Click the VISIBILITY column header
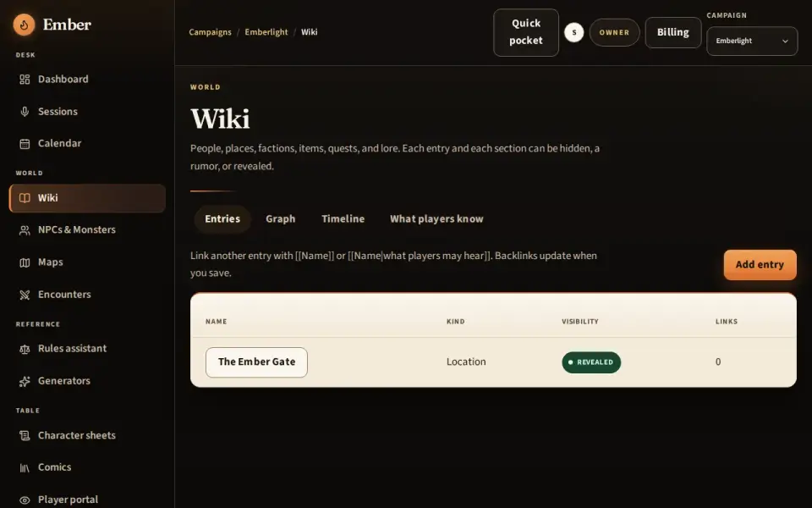The height and width of the screenshot is (508, 812). pos(580,322)
